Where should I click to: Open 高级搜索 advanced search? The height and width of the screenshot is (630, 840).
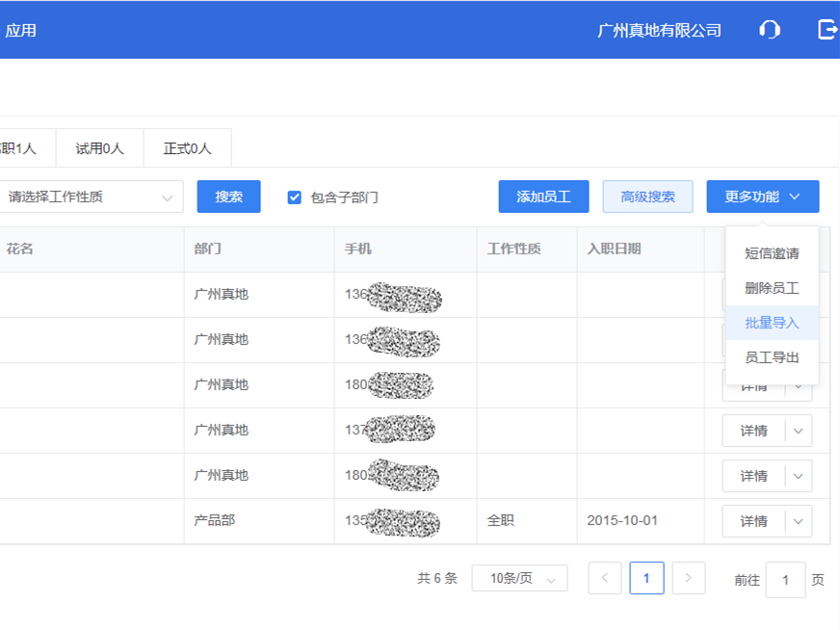click(647, 197)
